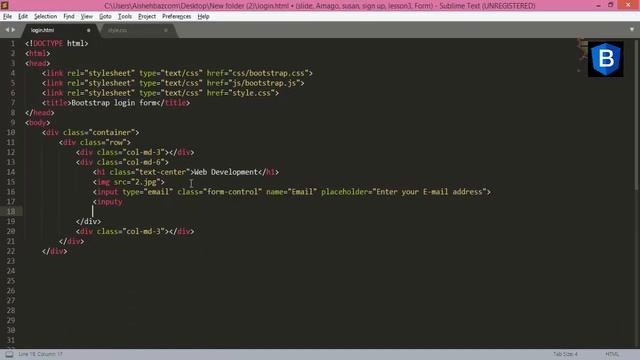Click the Sublime Text app icon in title bar
This screenshot has height=360, width=640.
pyautogui.click(x=5, y=5)
